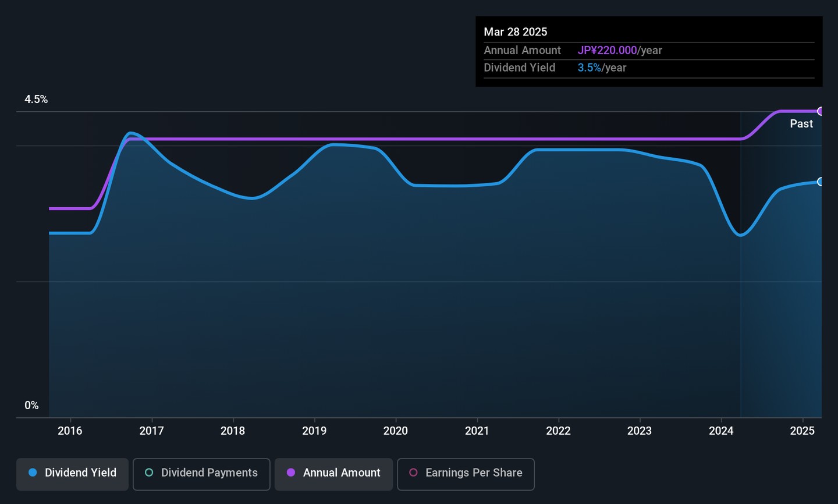Select the 2024 year label
Viewport: 838px width, 504px height.
(721, 431)
